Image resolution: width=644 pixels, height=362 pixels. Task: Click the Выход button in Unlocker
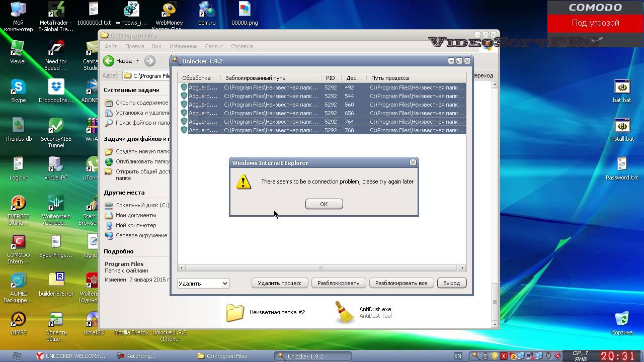(x=452, y=283)
